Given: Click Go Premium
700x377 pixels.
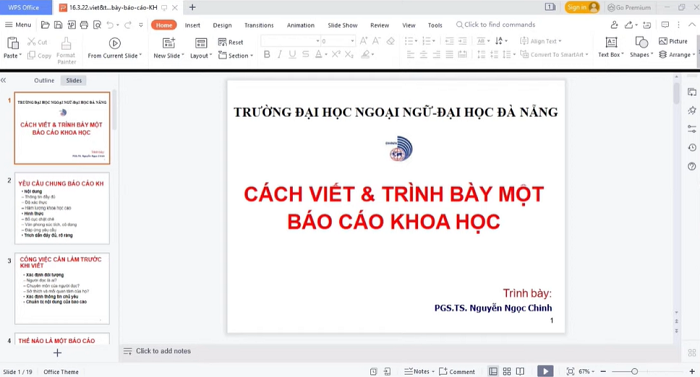Looking at the screenshot, I should click(629, 8).
